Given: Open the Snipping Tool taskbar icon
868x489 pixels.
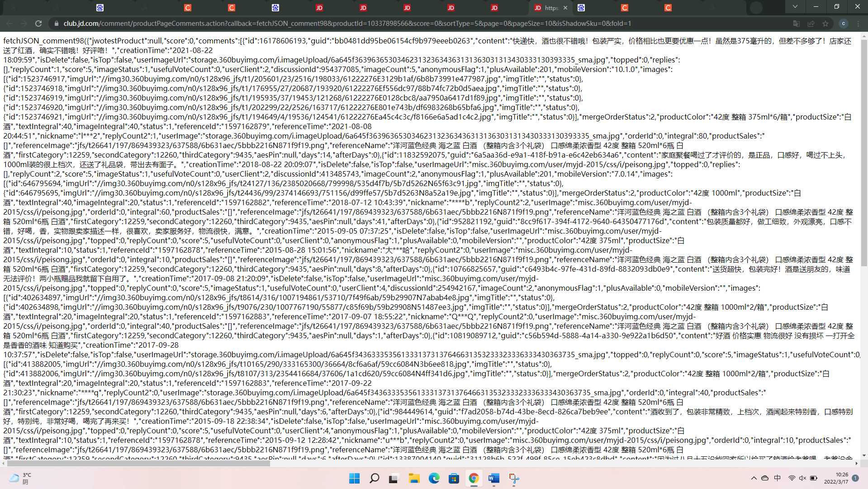Looking at the screenshot, I should 514,479.
